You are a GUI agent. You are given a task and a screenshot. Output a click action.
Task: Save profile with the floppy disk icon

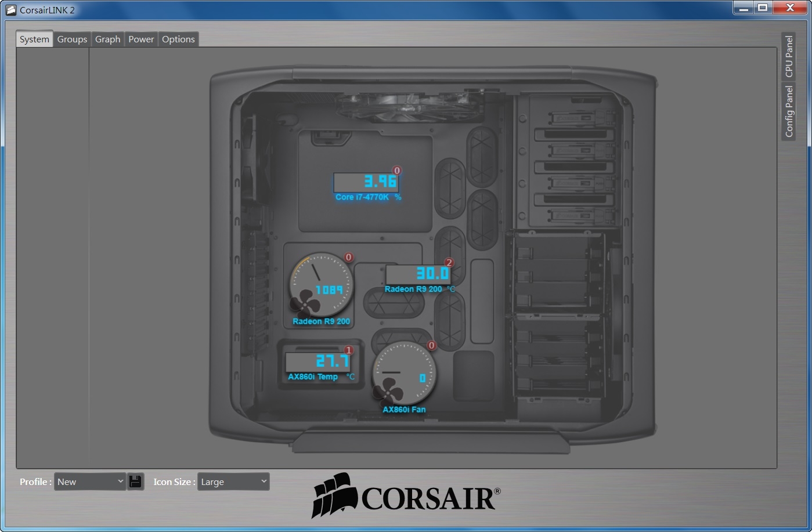tap(135, 482)
